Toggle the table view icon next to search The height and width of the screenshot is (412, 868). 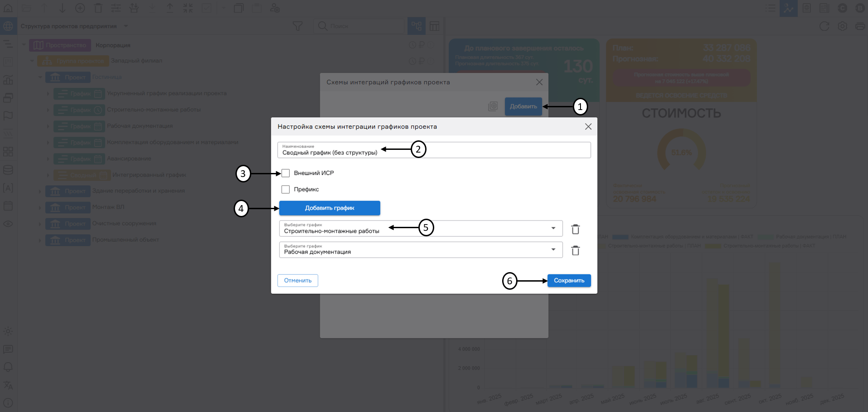(x=434, y=26)
